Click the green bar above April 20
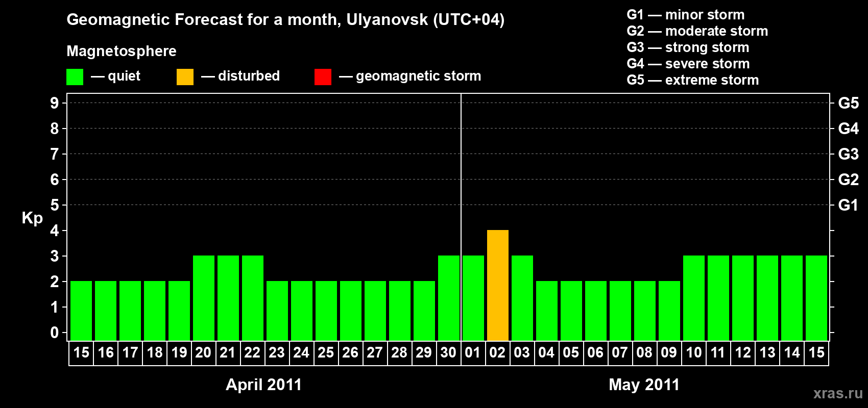868x408 pixels. pyautogui.click(x=204, y=298)
